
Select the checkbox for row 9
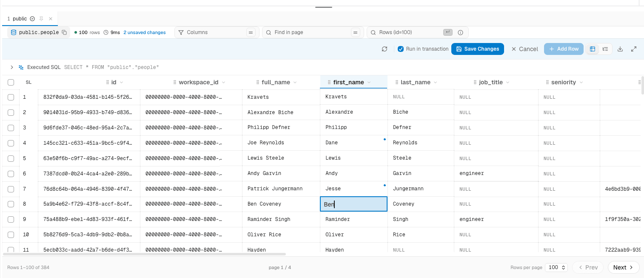point(11,220)
